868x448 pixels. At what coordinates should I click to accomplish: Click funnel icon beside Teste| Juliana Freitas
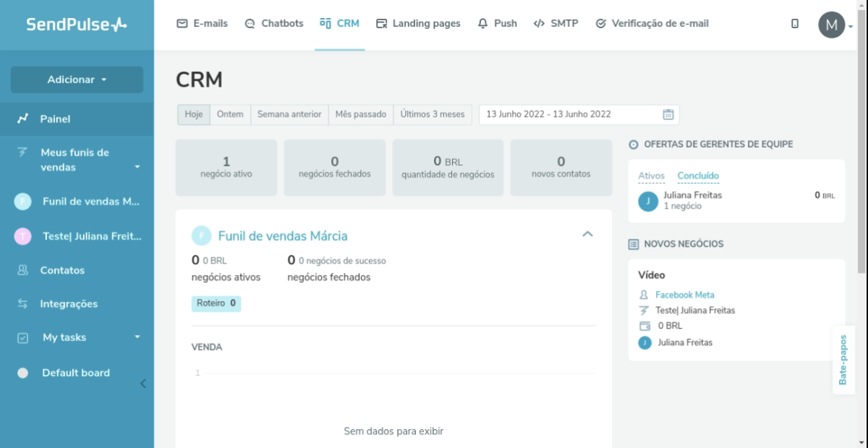click(644, 310)
